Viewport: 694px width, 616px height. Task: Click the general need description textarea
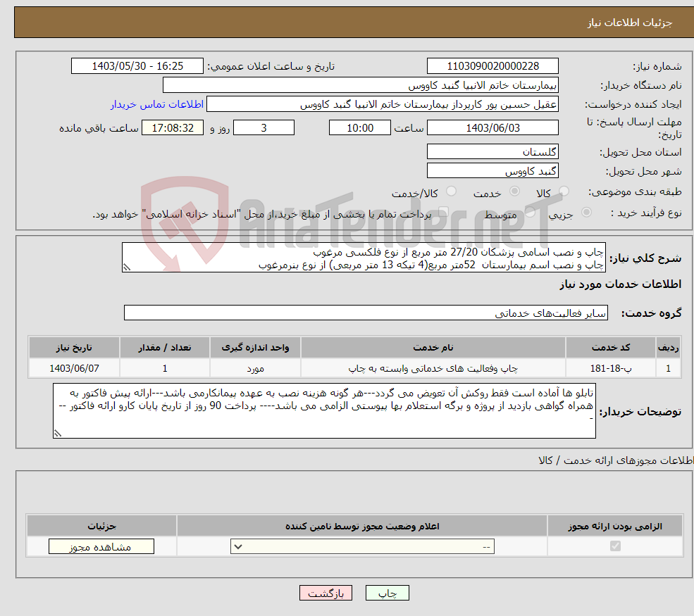(364, 258)
